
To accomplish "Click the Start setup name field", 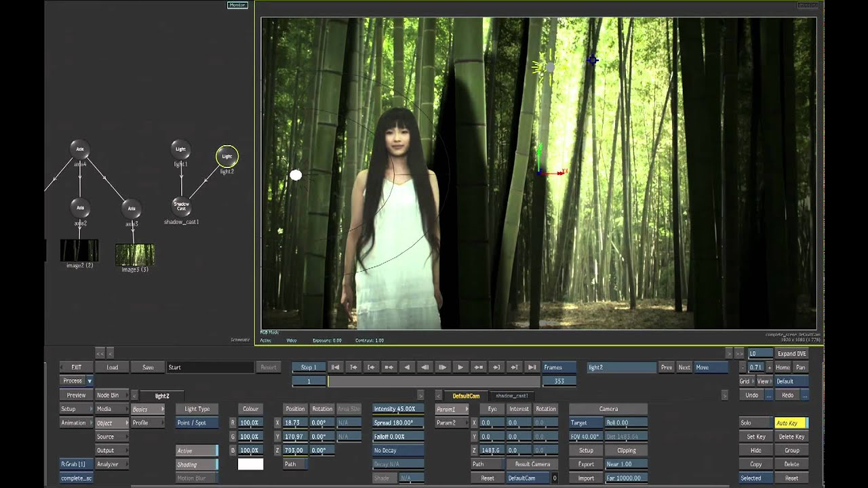I will [210, 367].
